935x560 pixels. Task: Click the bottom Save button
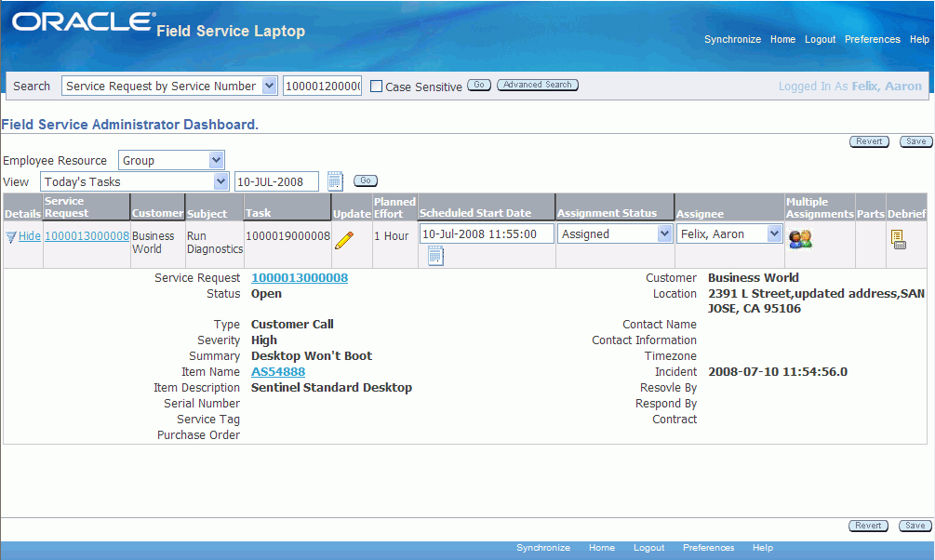[915, 526]
